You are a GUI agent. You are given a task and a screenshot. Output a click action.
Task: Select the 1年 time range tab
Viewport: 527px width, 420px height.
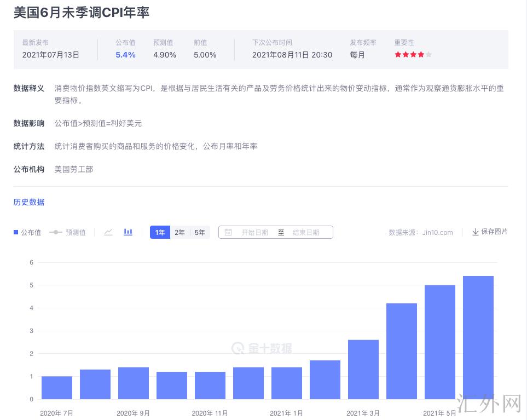pyautogui.click(x=160, y=232)
